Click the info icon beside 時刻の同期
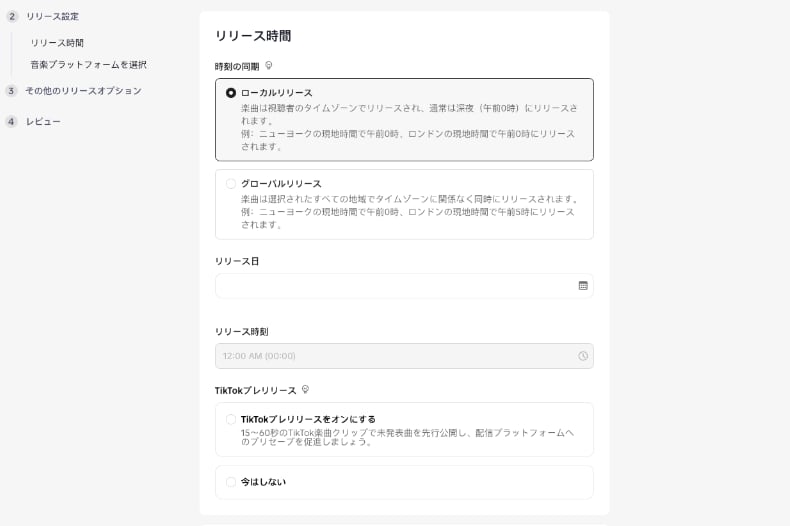Viewport: 790px width, 526px height. tap(268, 66)
